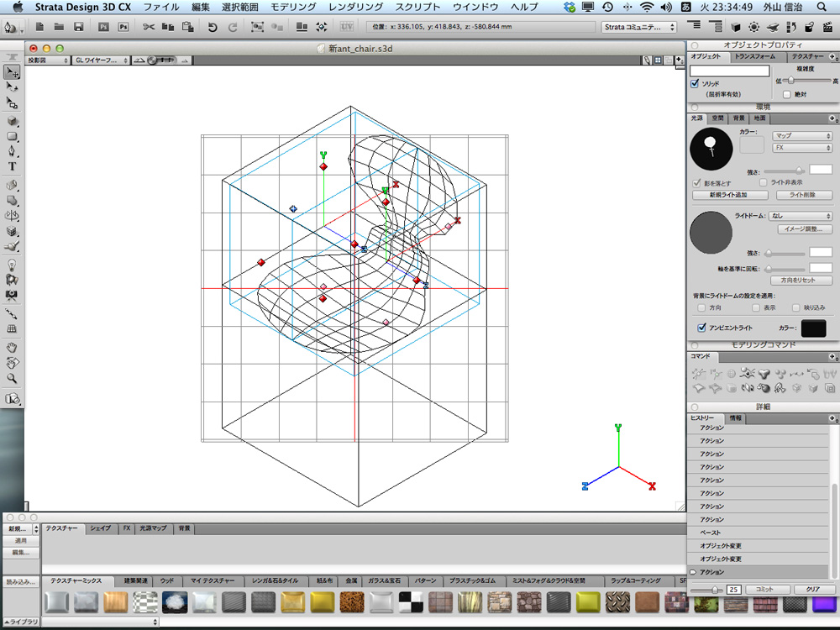Select the magnifier zoom tool
Screen dimensions: 840x630
coord(12,378)
